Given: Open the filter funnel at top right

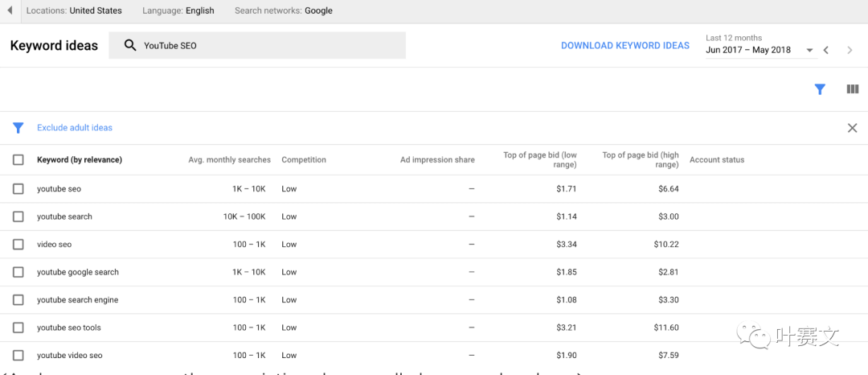Looking at the screenshot, I should tap(820, 89).
